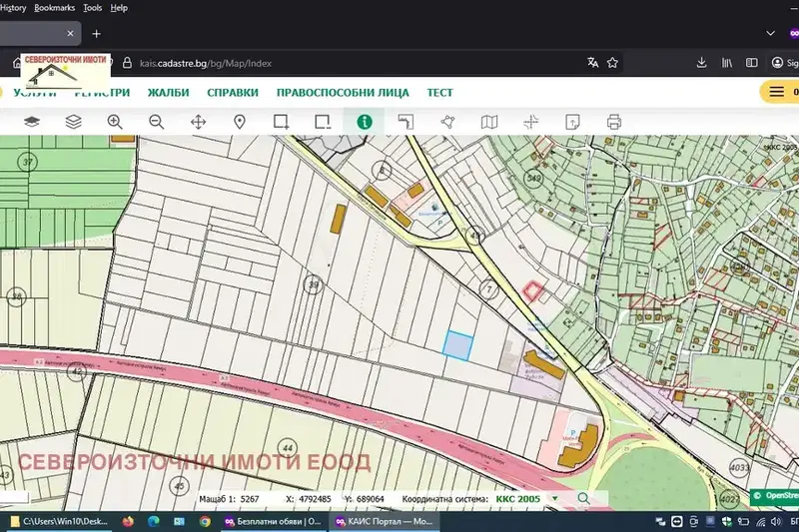Open the Help menu
Viewport: 799px width, 532px height.
(119, 8)
